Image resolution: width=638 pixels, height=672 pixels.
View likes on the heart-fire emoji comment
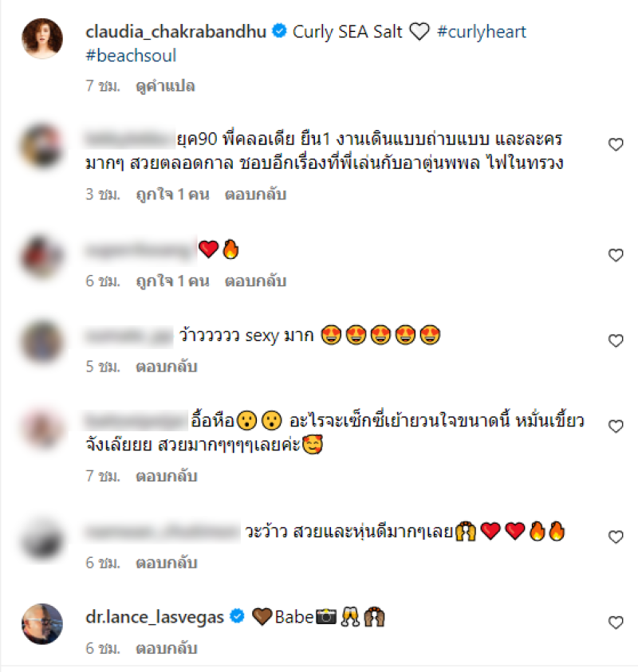[x=172, y=281]
